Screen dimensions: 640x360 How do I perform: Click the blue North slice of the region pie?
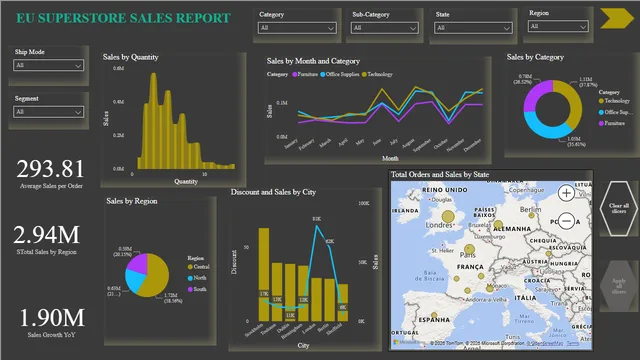[x=133, y=280]
